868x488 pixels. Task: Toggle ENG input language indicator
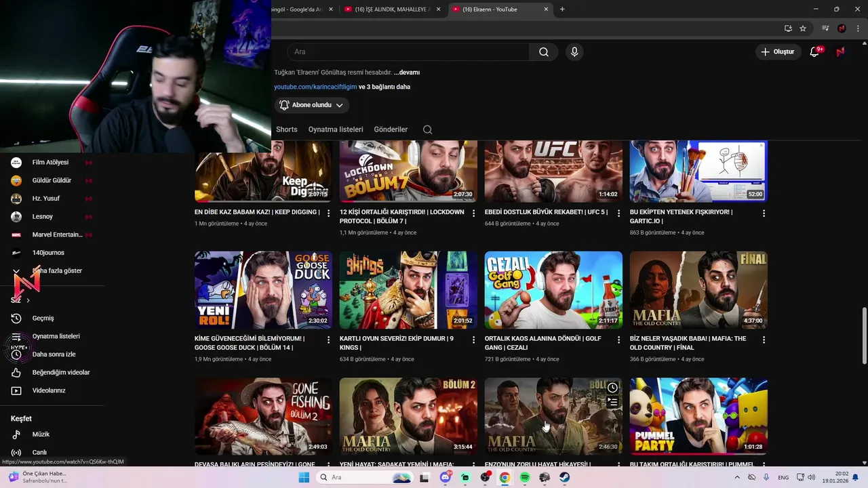pyautogui.click(x=783, y=477)
